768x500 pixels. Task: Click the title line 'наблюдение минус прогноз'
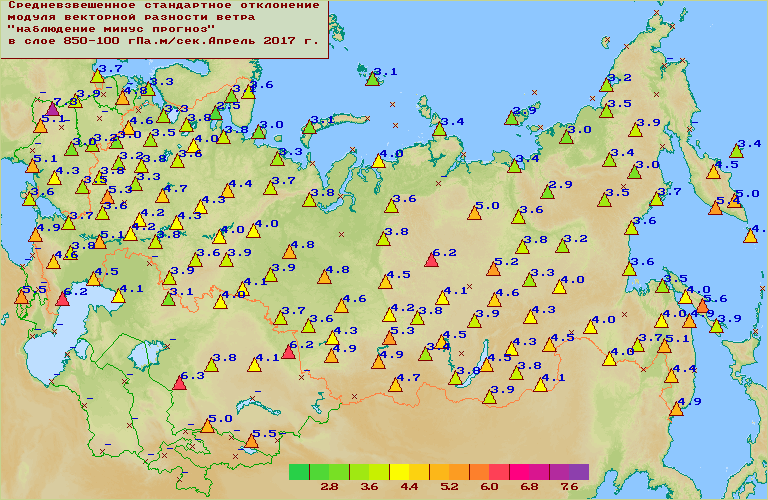tap(111, 29)
